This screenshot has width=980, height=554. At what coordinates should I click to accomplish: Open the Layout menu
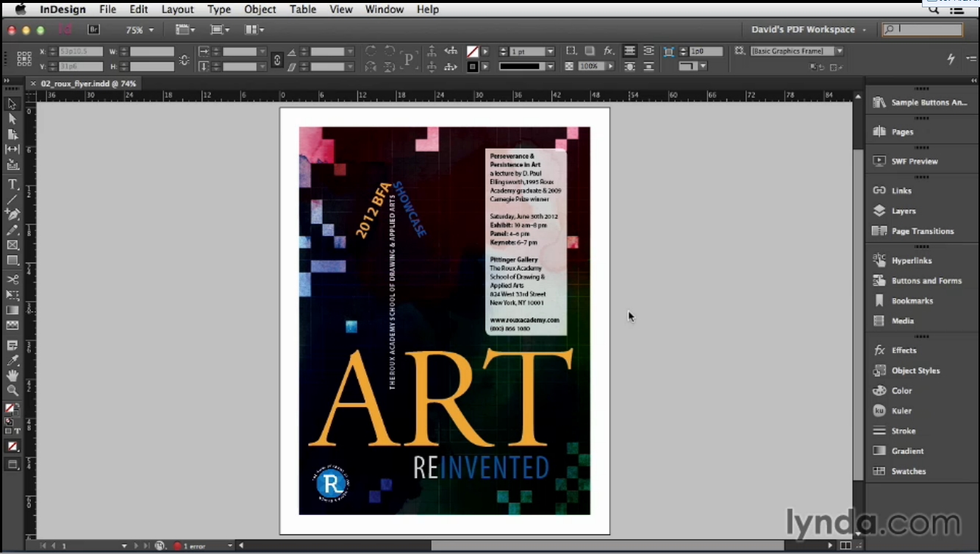pyautogui.click(x=177, y=10)
